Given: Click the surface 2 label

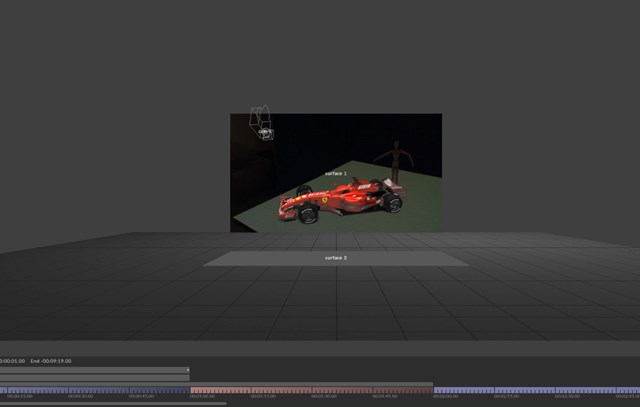Looking at the screenshot, I should [336, 258].
